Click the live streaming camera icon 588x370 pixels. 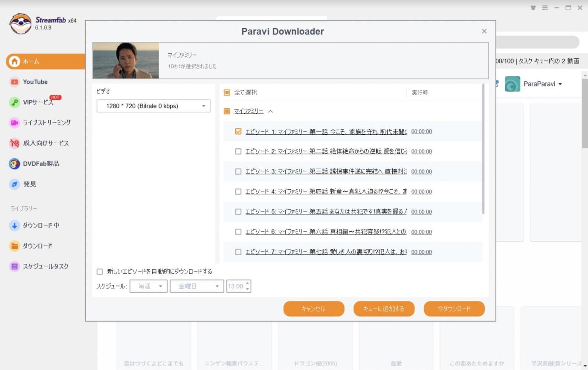tap(14, 123)
